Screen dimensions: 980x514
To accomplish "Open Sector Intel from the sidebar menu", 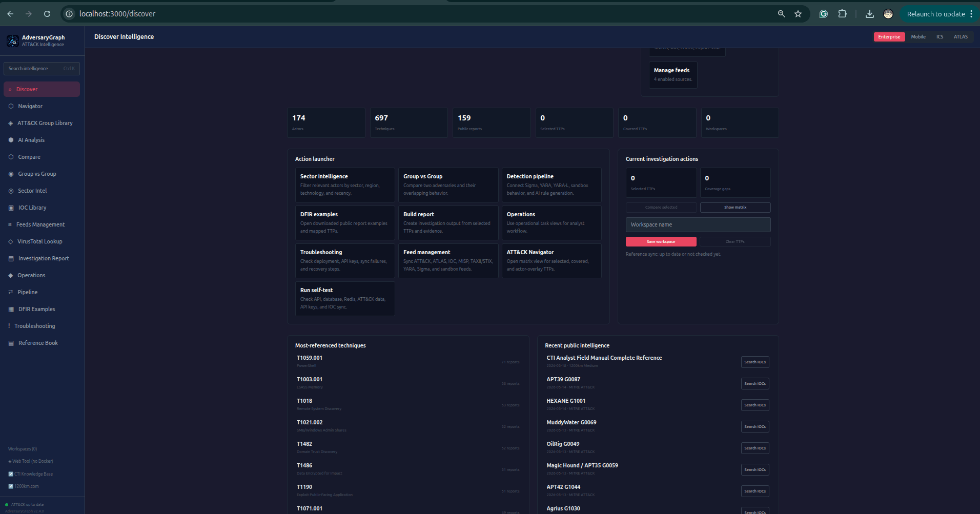I will (42, 191).
